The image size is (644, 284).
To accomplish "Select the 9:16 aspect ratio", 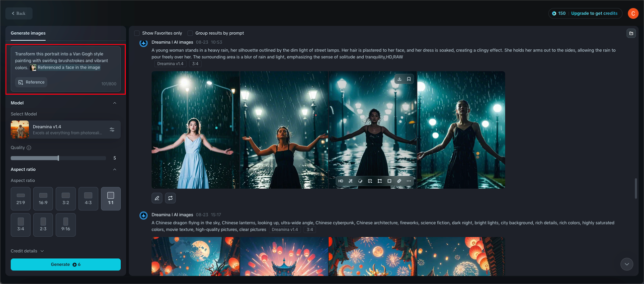I will click(65, 225).
